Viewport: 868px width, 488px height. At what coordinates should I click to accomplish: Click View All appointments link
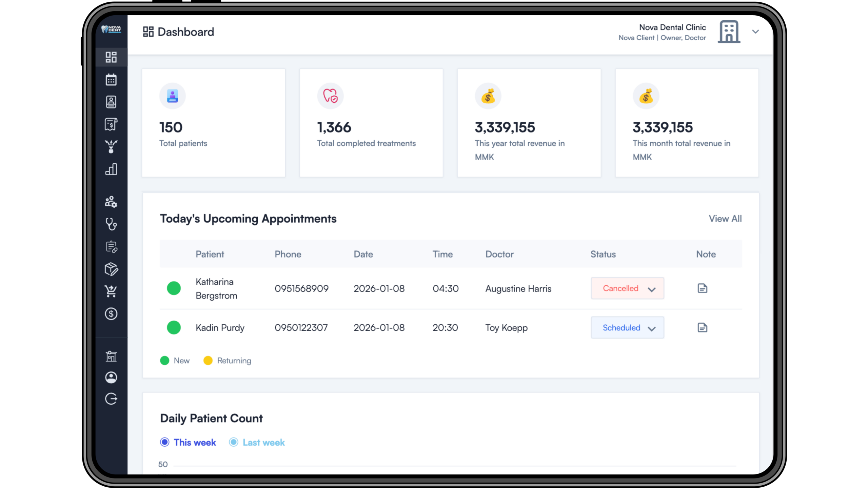(x=725, y=219)
